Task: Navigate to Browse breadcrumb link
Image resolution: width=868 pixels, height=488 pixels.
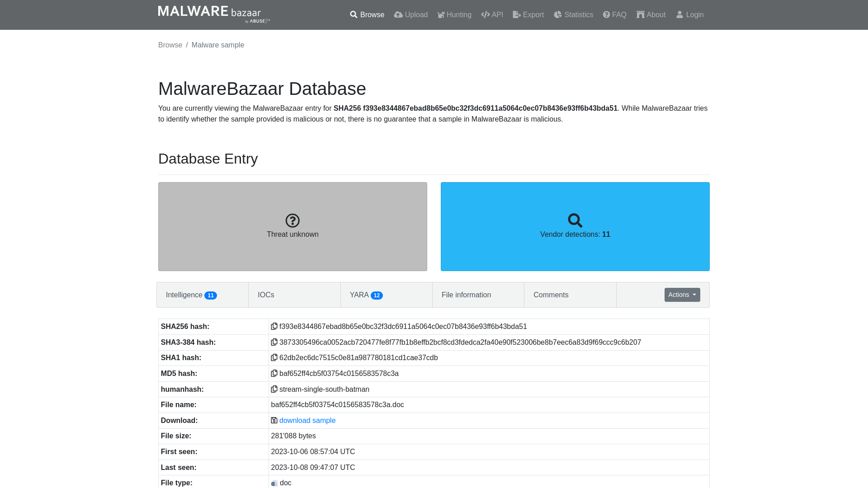Action: click(x=170, y=45)
